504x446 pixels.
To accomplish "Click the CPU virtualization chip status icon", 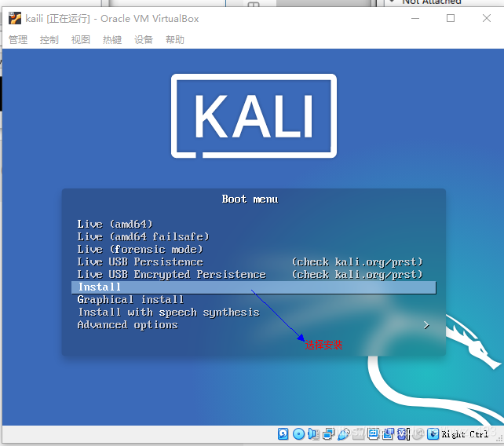I will coord(403,434).
